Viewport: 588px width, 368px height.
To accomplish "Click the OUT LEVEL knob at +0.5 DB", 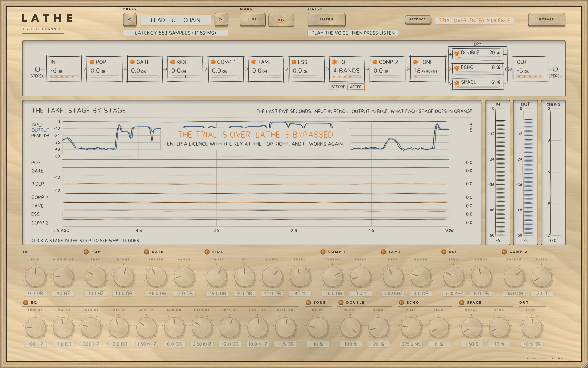I will coord(532,328).
